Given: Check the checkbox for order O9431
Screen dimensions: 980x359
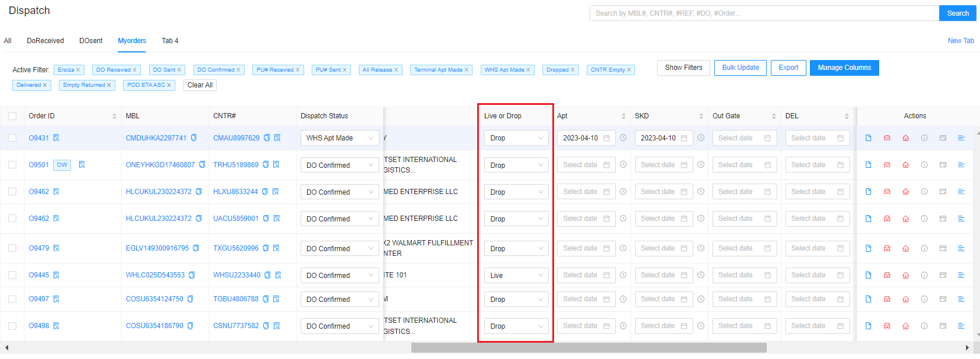Looking at the screenshot, I should (12, 138).
